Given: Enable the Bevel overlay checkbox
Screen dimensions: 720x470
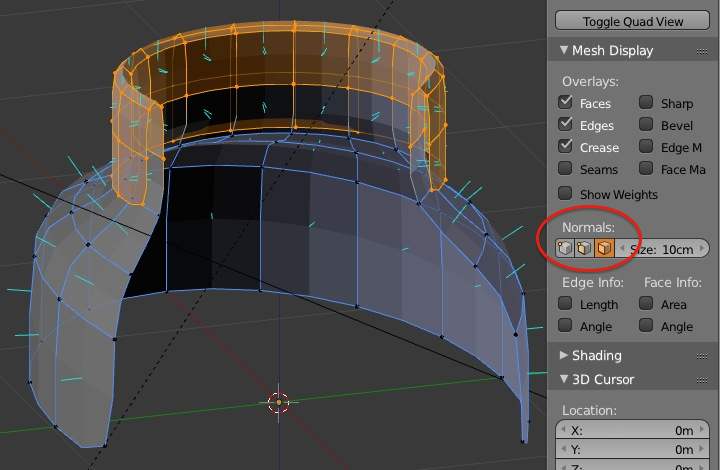Looking at the screenshot, I should pos(646,124).
